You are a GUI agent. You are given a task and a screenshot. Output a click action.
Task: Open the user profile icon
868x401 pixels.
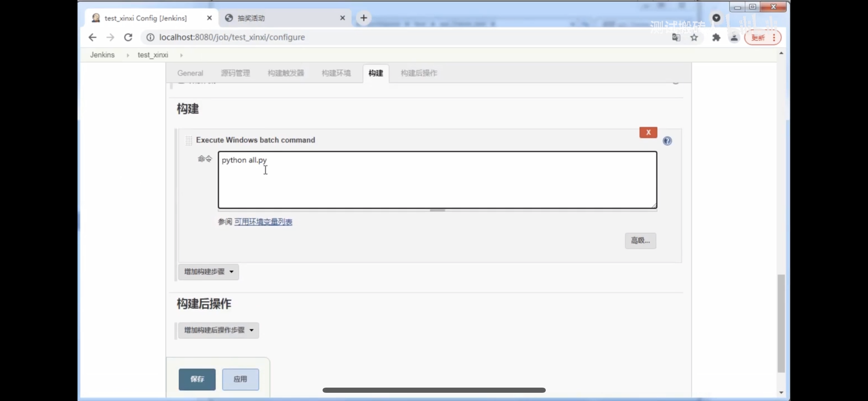tap(734, 37)
